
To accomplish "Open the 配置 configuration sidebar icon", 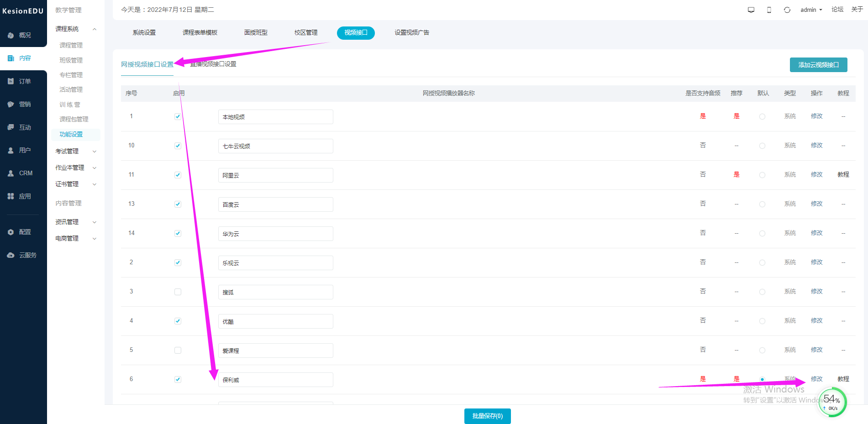I will pyautogui.click(x=11, y=232).
